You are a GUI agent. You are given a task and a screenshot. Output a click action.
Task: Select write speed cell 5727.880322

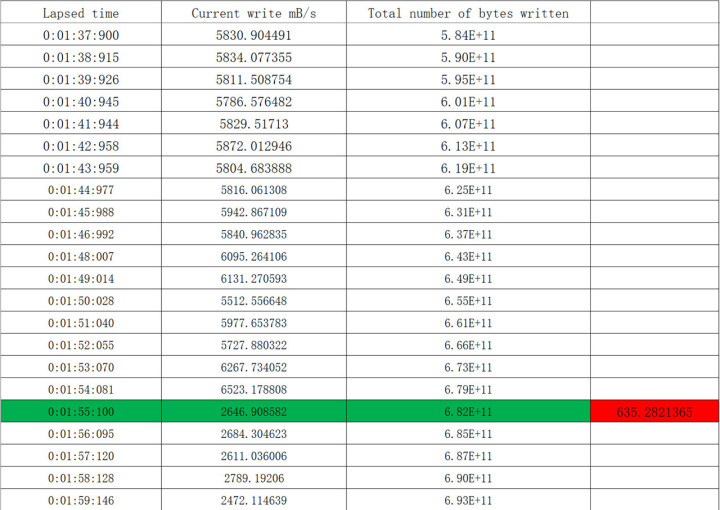coord(254,345)
